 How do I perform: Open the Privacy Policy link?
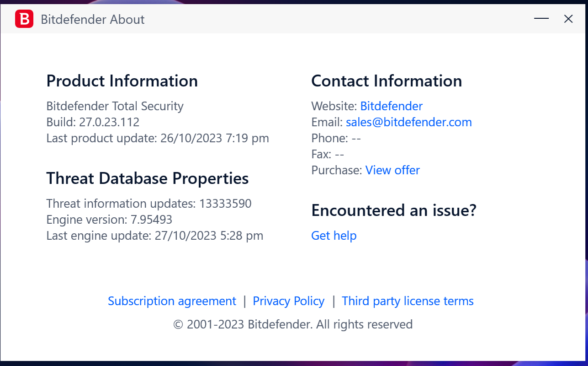tap(288, 301)
